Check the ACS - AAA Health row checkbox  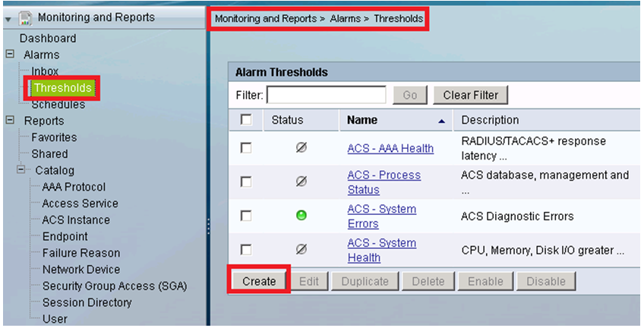(x=246, y=148)
